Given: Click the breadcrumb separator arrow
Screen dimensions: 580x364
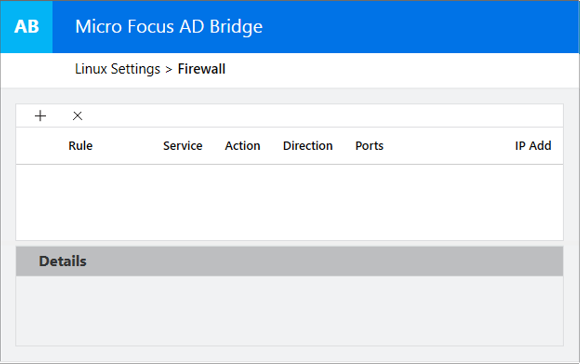Looking at the screenshot, I should (169, 70).
